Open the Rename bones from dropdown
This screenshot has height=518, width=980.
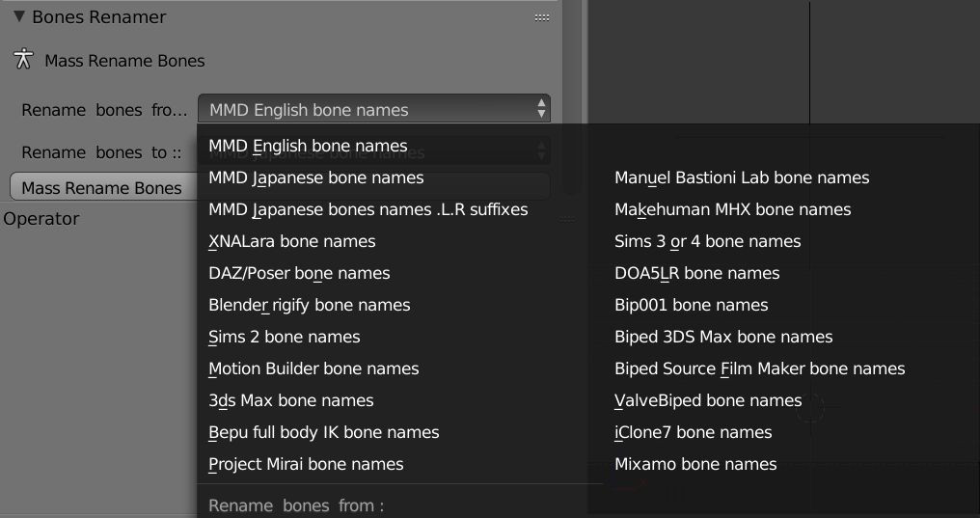(x=373, y=109)
